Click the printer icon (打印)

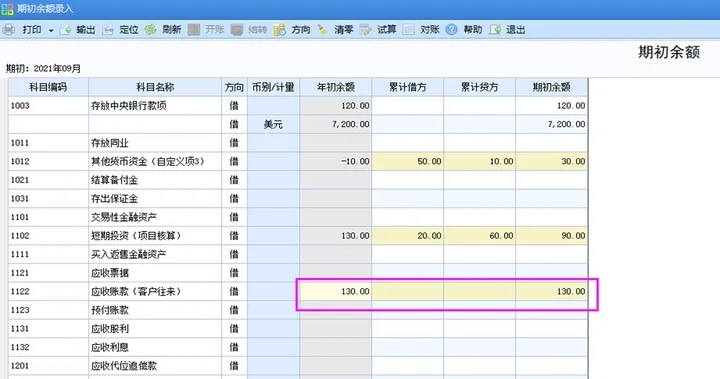[9, 30]
